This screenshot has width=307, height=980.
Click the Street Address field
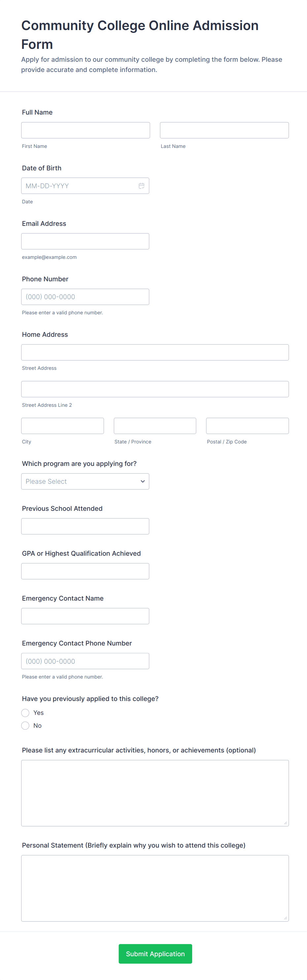(x=155, y=352)
